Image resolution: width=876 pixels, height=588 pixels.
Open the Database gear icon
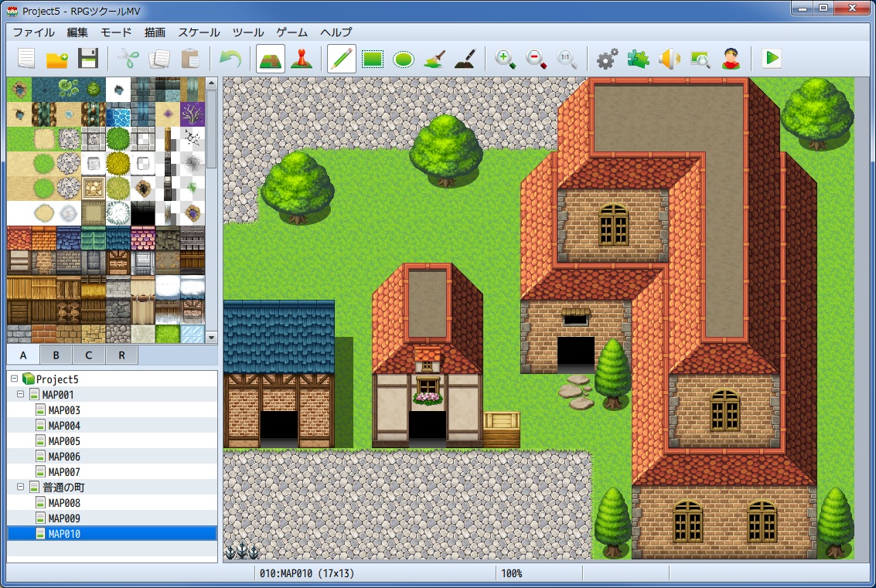coord(607,58)
